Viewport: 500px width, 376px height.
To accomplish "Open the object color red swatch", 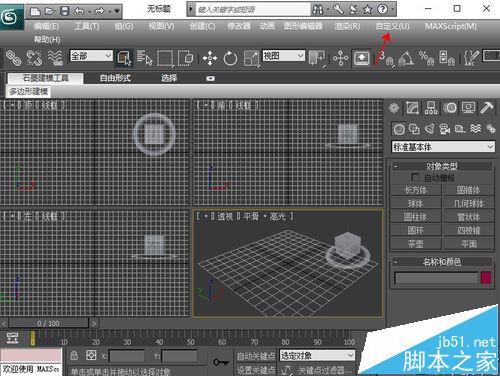I will click(486, 278).
